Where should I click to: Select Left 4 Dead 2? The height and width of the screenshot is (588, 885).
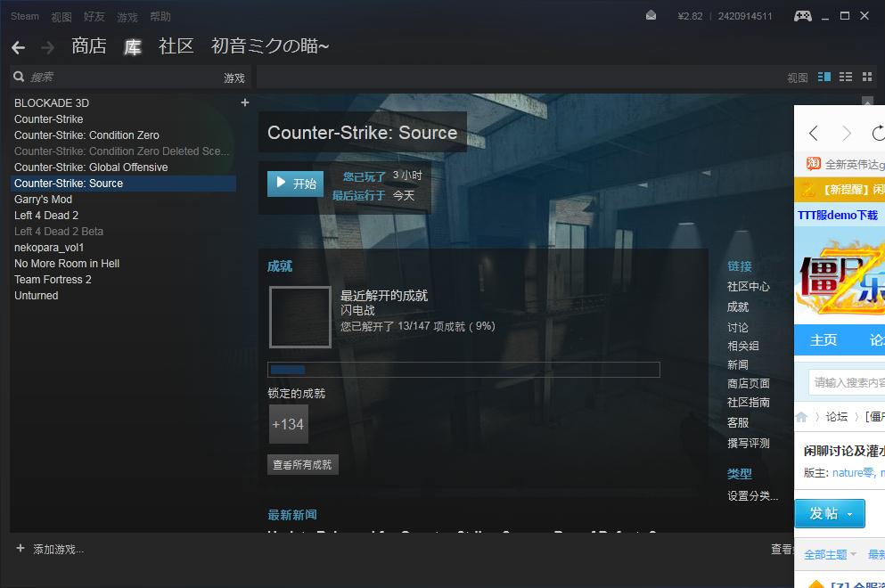point(46,216)
